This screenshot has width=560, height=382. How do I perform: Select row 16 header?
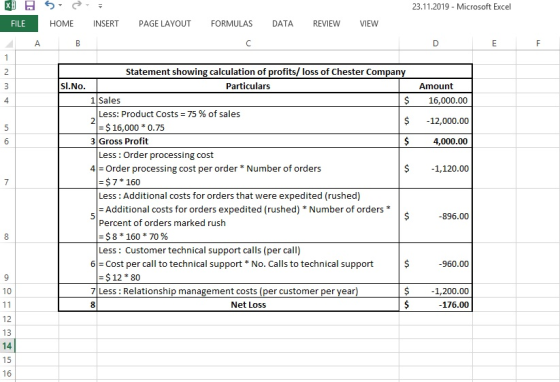[x=8, y=373]
